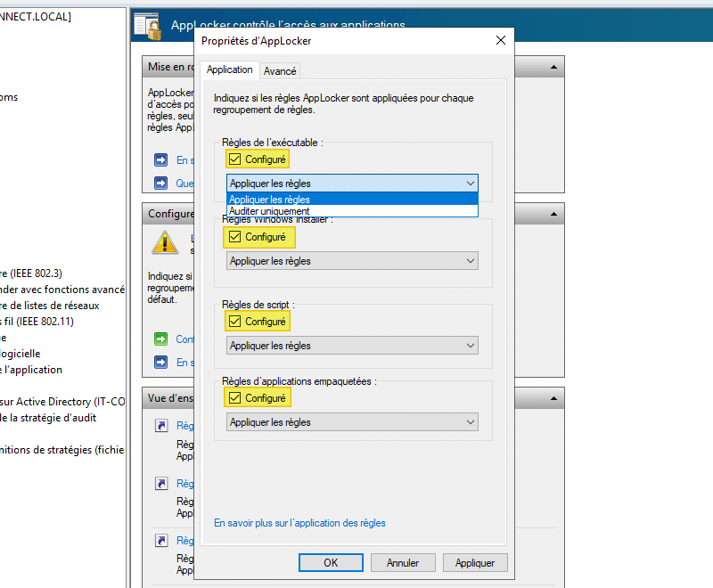Select tree item ending in 'fil (IEEE 802.11)'

[x=37, y=322]
